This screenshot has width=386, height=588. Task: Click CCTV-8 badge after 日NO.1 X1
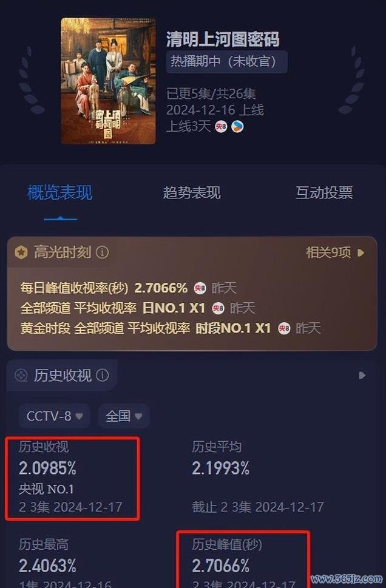[218, 308]
